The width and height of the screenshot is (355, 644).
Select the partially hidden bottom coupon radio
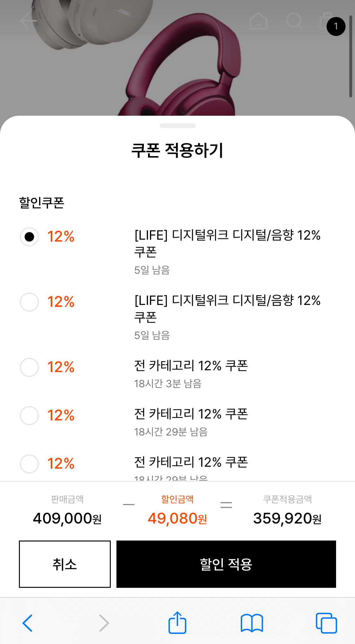click(x=29, y=464)
